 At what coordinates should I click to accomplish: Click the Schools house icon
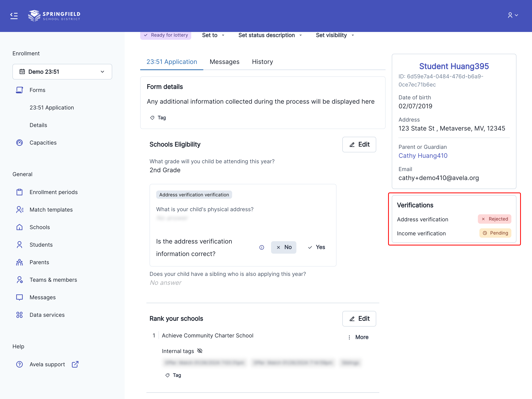(19, 227)
